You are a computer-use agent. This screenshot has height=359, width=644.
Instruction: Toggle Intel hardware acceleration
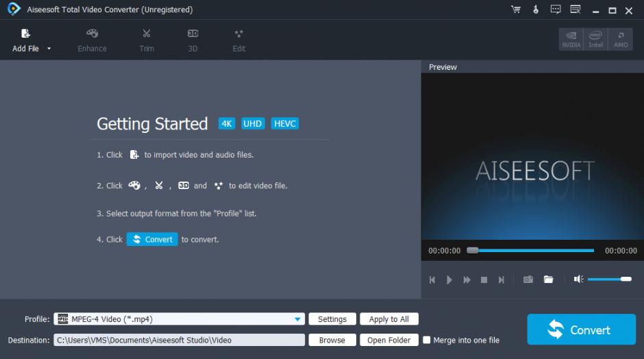595,40
